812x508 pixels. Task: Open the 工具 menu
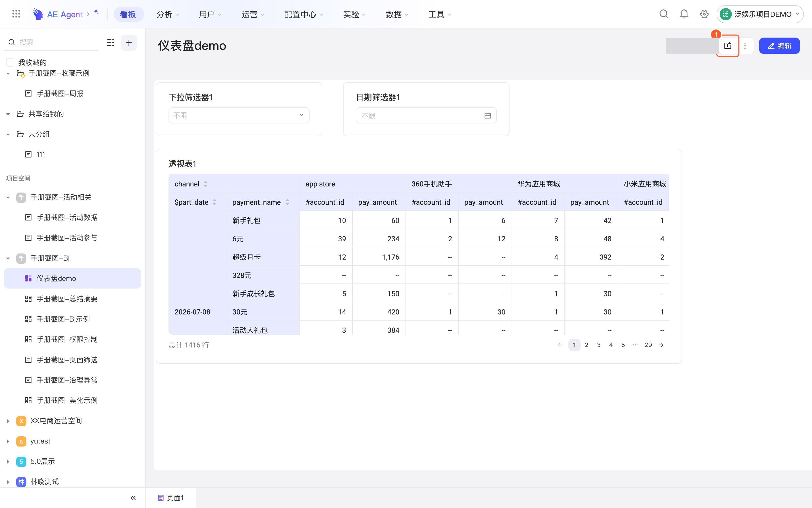439,14
